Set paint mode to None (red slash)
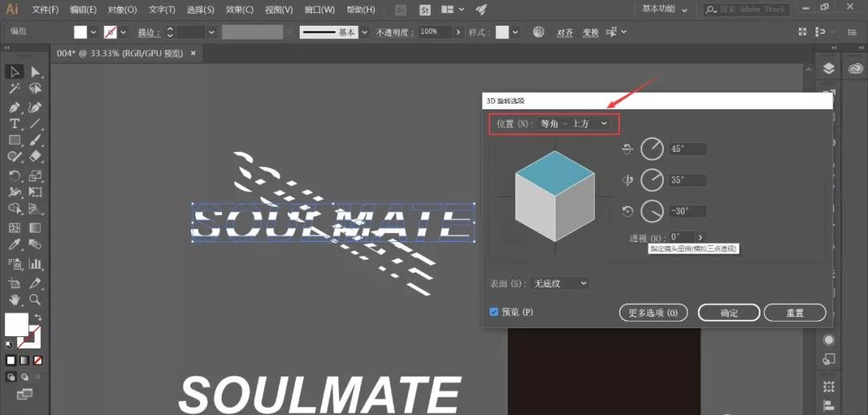Image resolution: width=868 pixels, height=415 pixels. [x=38, y=360]
